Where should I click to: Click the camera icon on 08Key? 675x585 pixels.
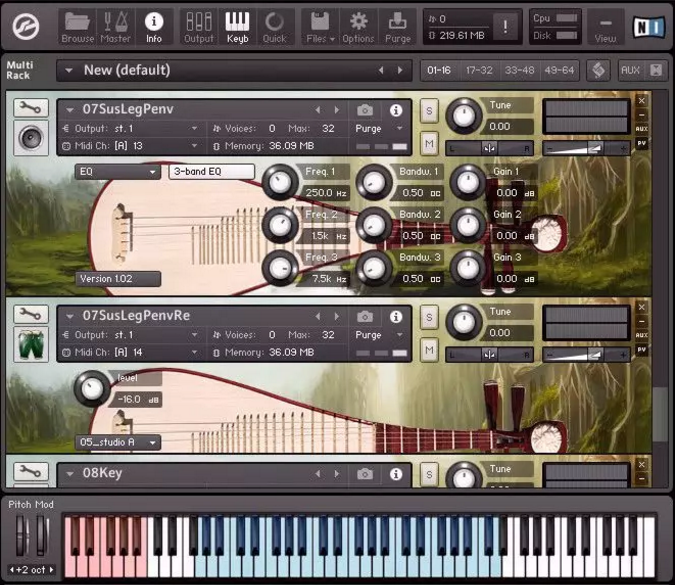point(365,474)
